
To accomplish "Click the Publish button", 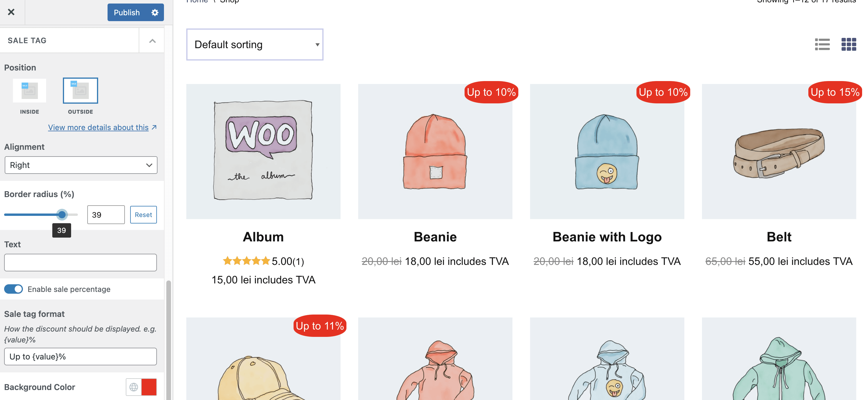I will (127, 12).
